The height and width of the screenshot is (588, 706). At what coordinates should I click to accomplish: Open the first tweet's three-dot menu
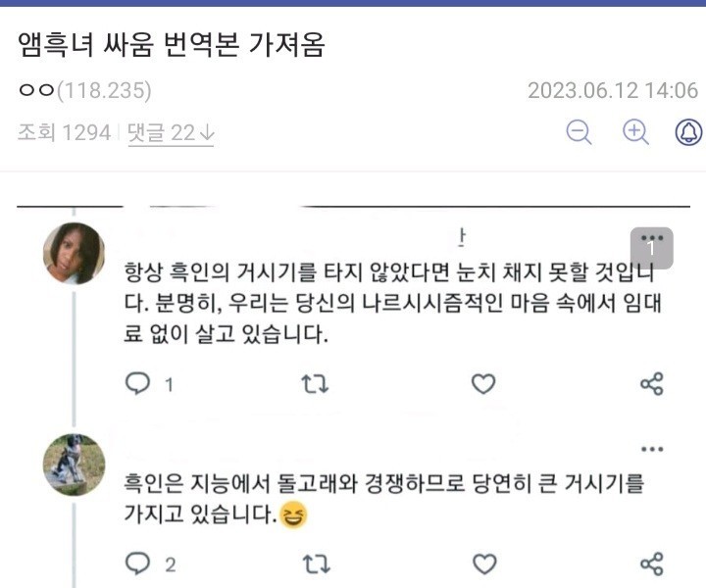(x=652, y=238)
